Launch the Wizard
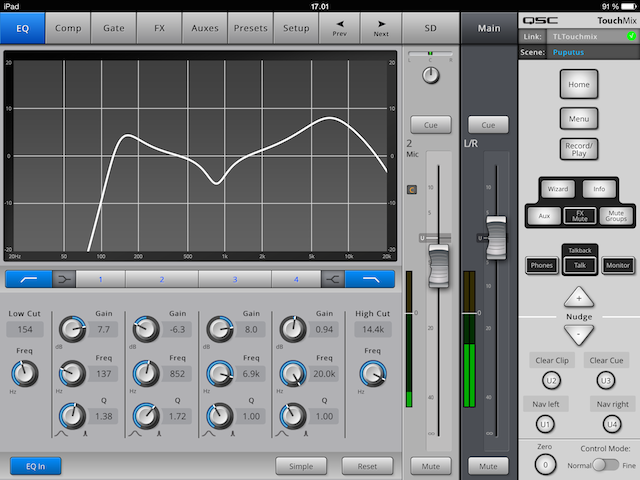 pyautogui.click(x=558, y=189)
